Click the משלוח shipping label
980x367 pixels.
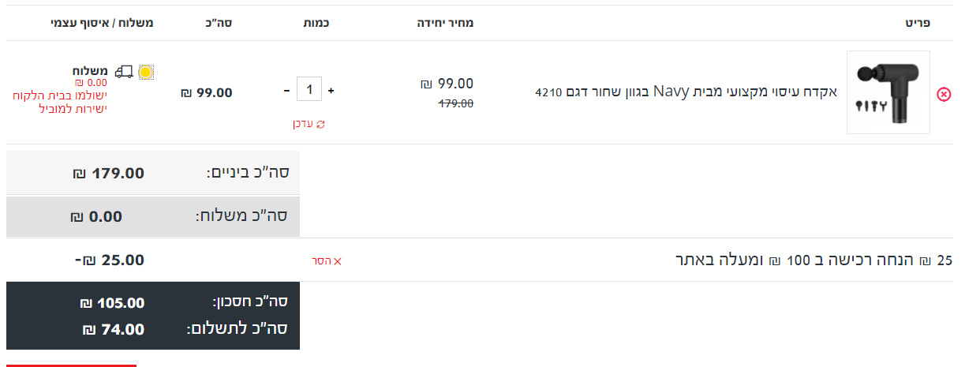click(90, 71)
